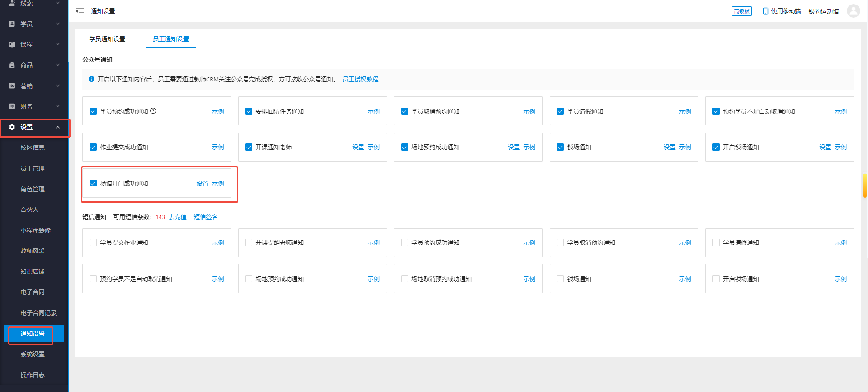Enable SMS 场地取消预约成功通知 checkbox
Viewport: 868px width, 392px height.
405,279
